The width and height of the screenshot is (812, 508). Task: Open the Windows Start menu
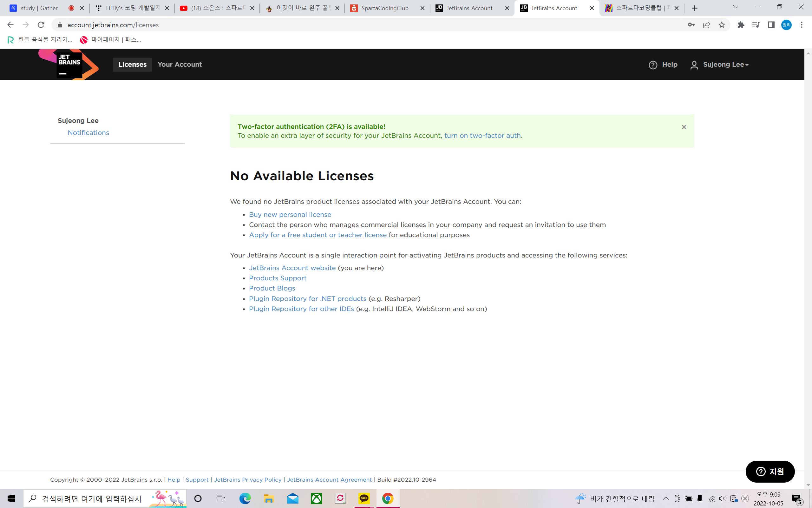click(x=11, y=498)
